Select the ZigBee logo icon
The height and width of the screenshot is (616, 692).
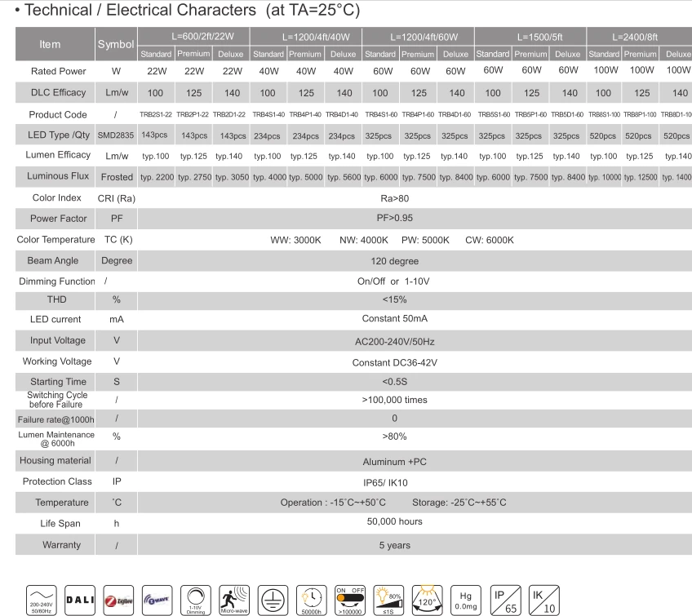pyautogui.click(x=118, y=600)
